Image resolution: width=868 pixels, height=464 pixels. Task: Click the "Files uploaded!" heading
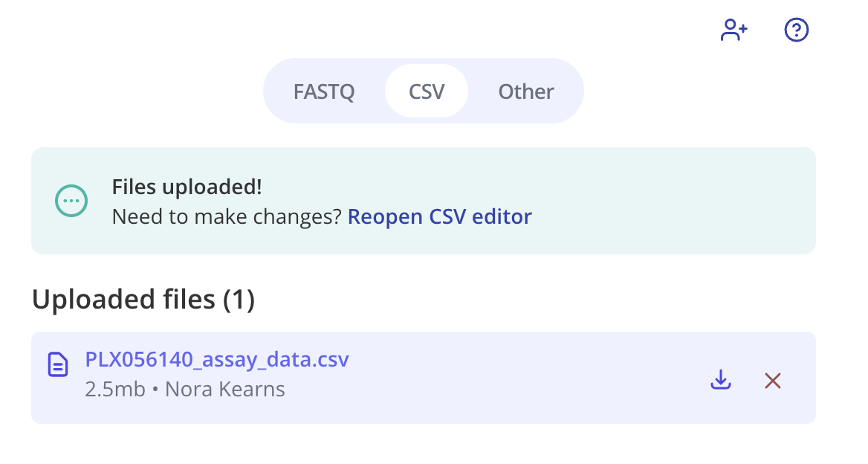(187, 187)
